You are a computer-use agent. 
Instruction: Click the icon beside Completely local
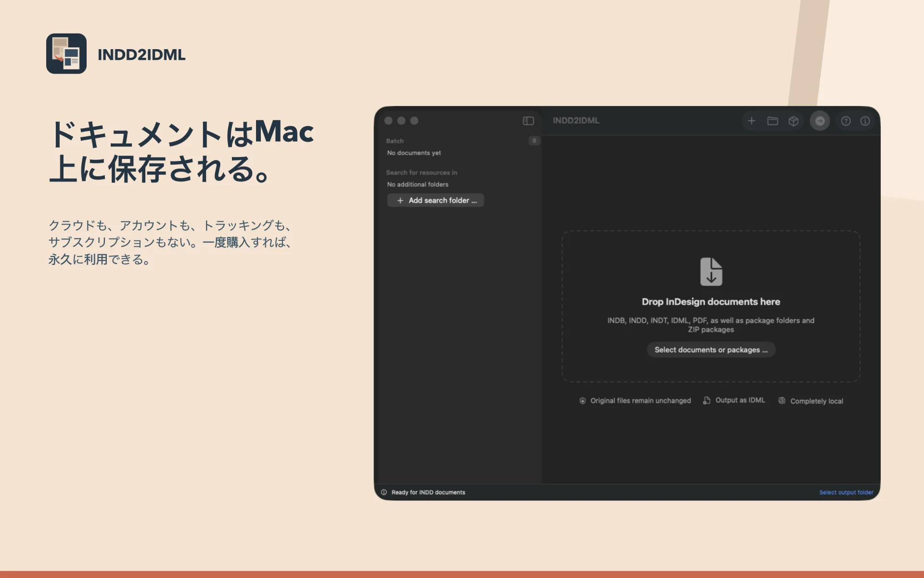782,401
